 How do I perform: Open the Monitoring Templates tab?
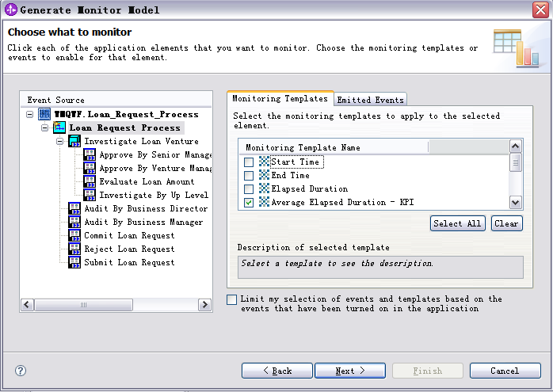[x=280, y=98]
